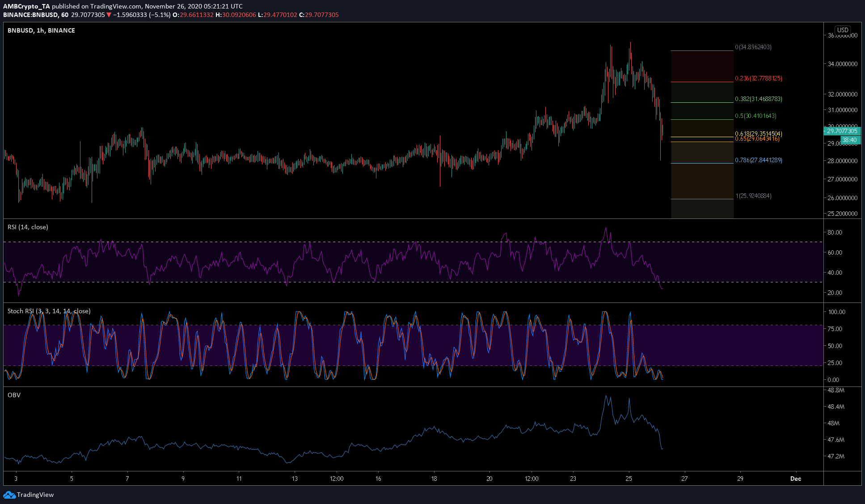Image resolution: width=865 pixels, height=504 pixels.
Task: Click the Stoch RSI 50.00 scale value
Action: click(x=835, y=346)
